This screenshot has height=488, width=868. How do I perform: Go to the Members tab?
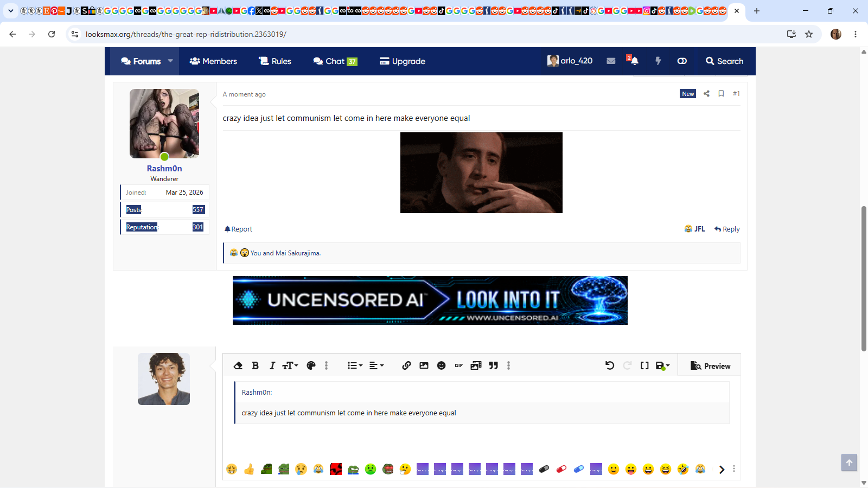point(213,61)
